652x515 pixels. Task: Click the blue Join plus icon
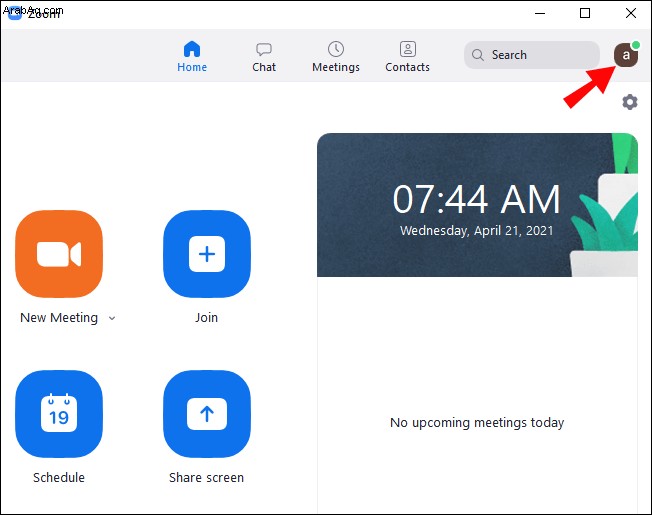pos(207,254)
